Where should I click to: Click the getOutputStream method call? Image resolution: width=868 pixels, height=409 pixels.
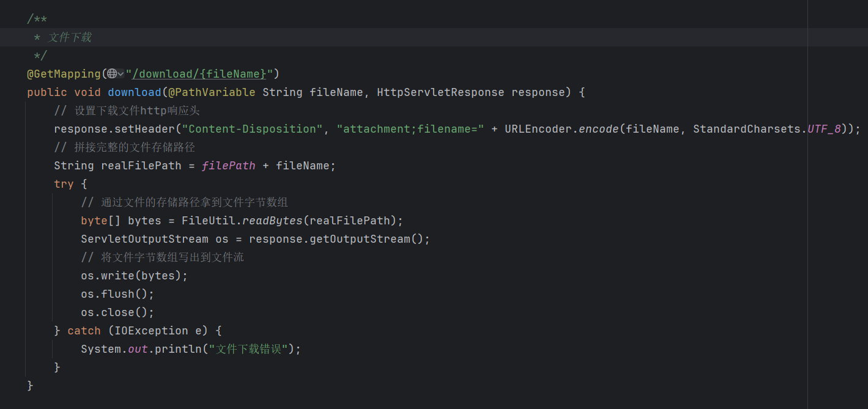(x=360, y=239)
